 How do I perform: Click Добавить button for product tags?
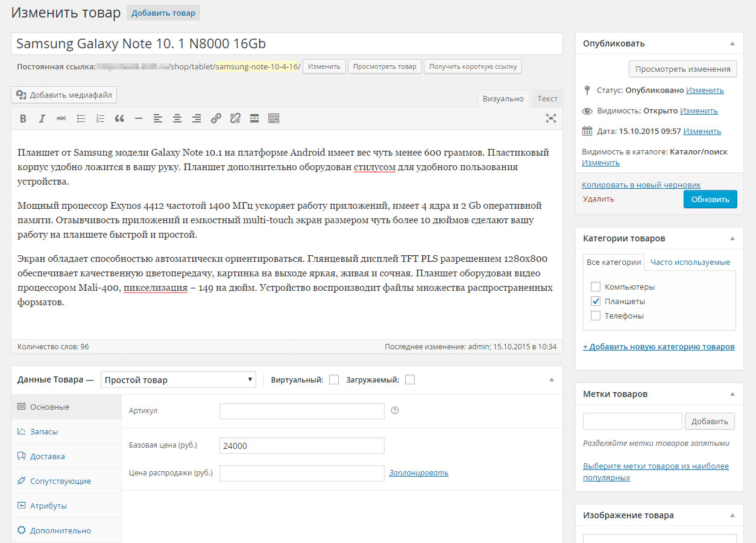710,421
